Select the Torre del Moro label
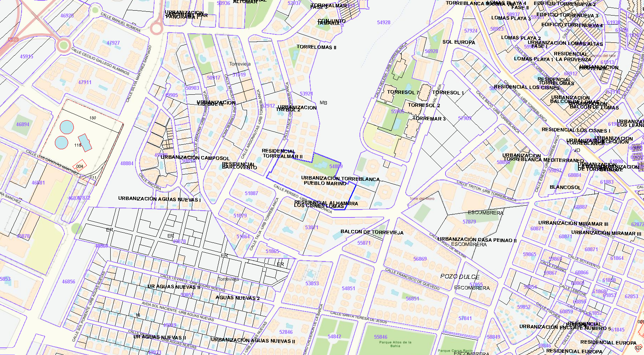Screen dimensions: 644x355 422,199
